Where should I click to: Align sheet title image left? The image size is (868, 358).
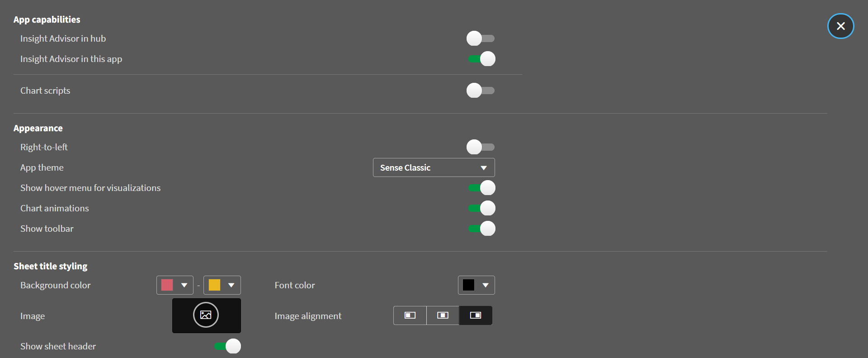point(410,315)
